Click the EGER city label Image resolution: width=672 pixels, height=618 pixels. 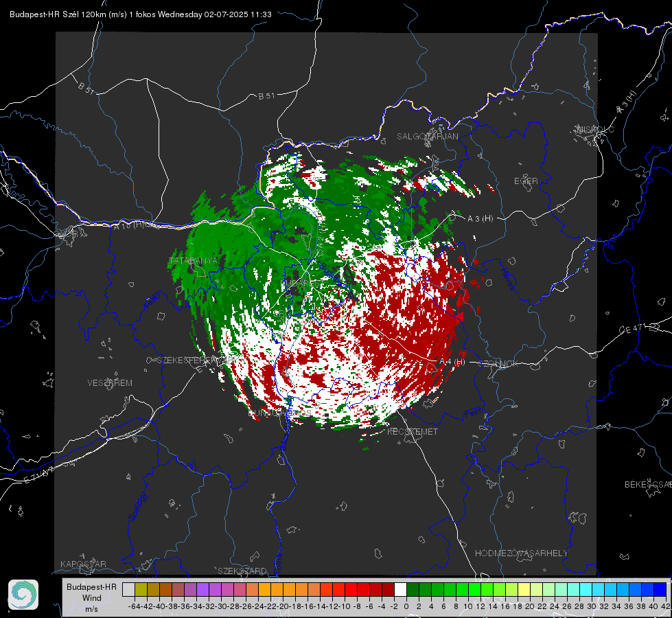pos(526,181)
